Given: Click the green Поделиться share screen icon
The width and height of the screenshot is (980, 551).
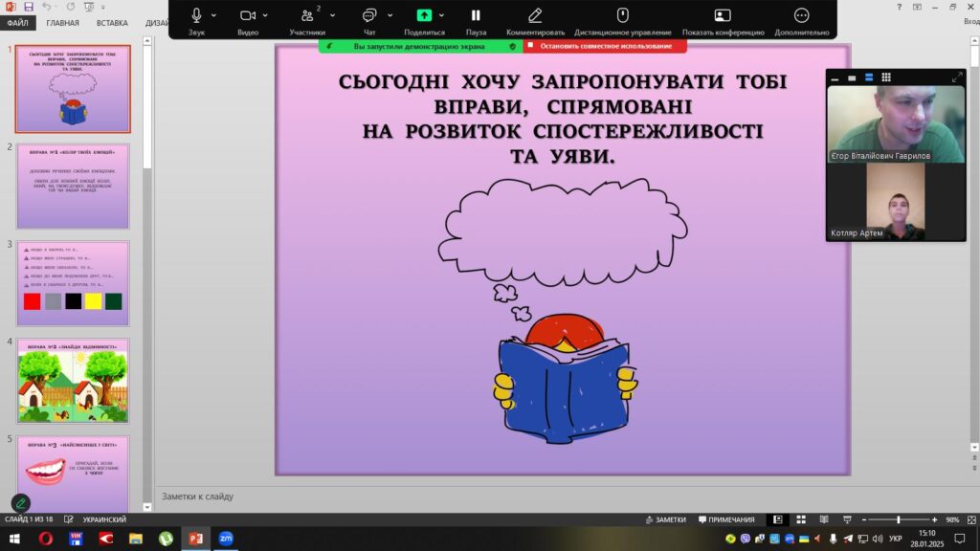Looking at the screenshot, I should pyautogui.click(x=424, y=15).
